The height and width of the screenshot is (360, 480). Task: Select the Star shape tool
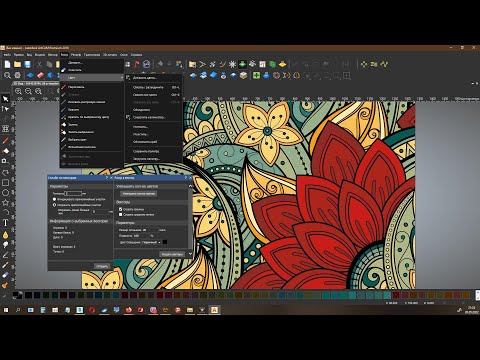5,203
